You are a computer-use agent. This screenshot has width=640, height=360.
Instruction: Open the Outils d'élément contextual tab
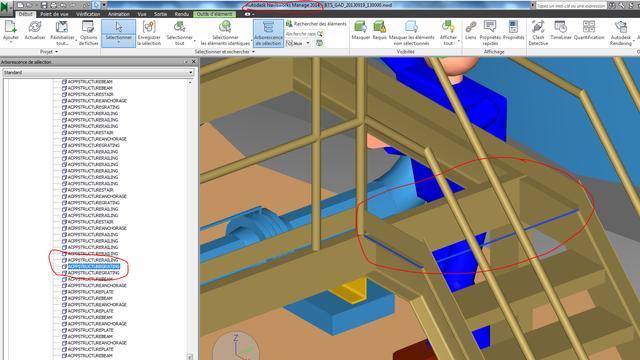coord(214,14)
